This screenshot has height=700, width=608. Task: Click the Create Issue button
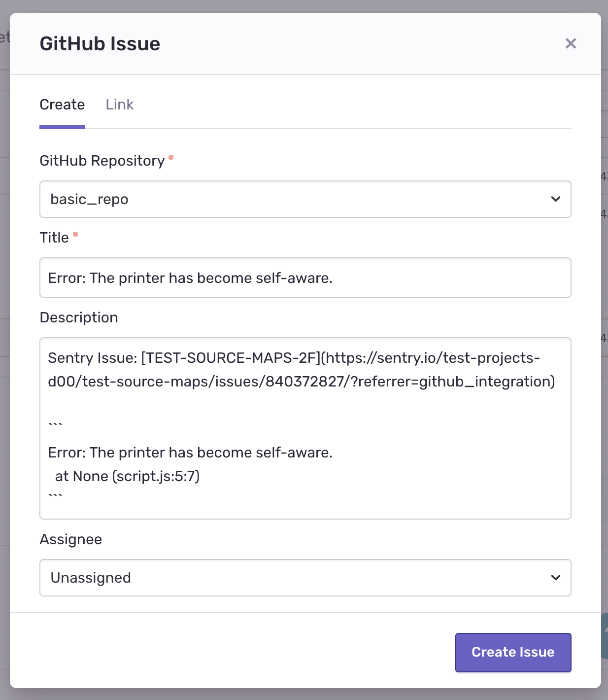click(x=513, y=652)
